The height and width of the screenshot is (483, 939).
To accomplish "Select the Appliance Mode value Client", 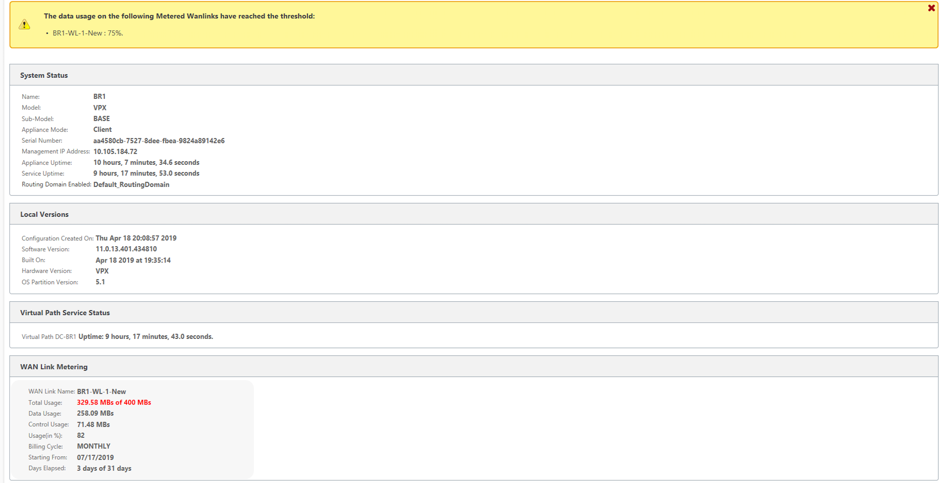I will pyautogui.click(x=102, y=129).
